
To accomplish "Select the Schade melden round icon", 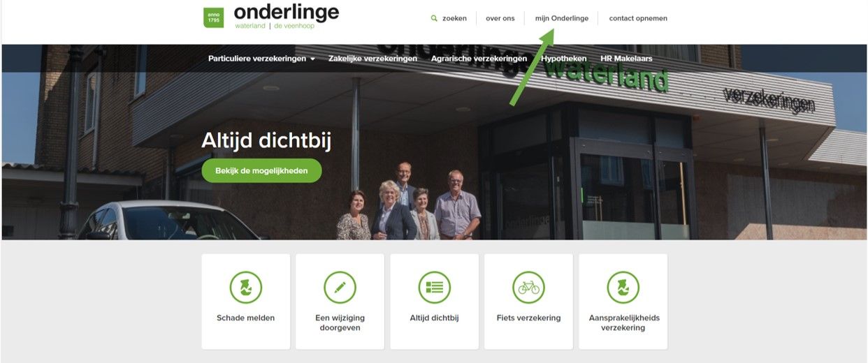I will coord(246,287).
